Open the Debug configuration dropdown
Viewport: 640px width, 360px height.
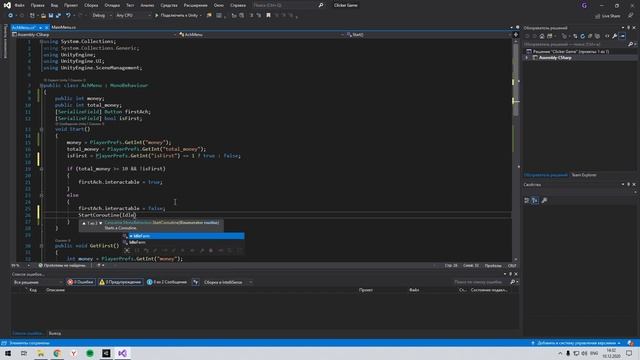point(102,16)
